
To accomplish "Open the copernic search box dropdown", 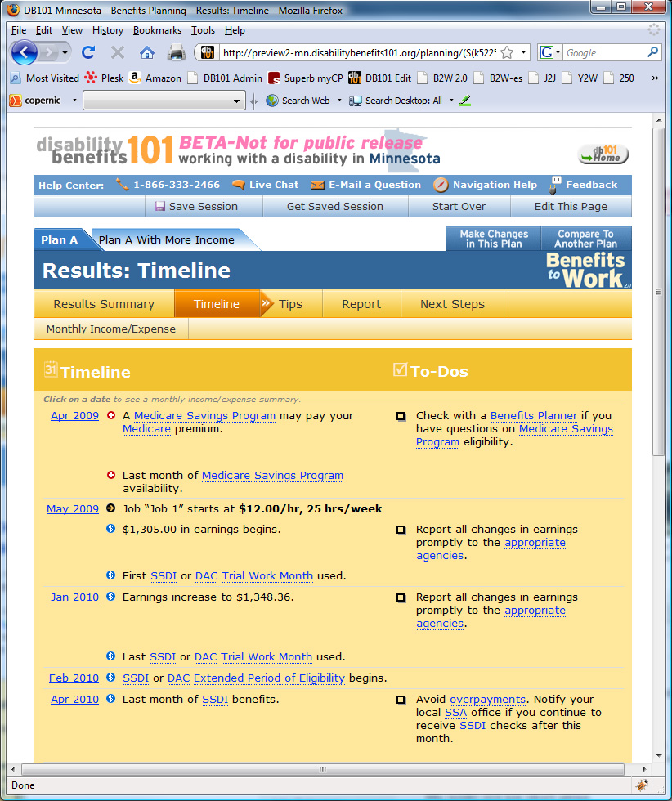I will click(236, 101).
